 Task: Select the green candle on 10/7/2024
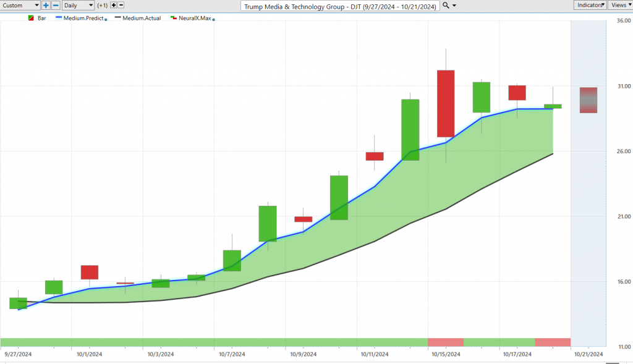[x=232, y=261]
